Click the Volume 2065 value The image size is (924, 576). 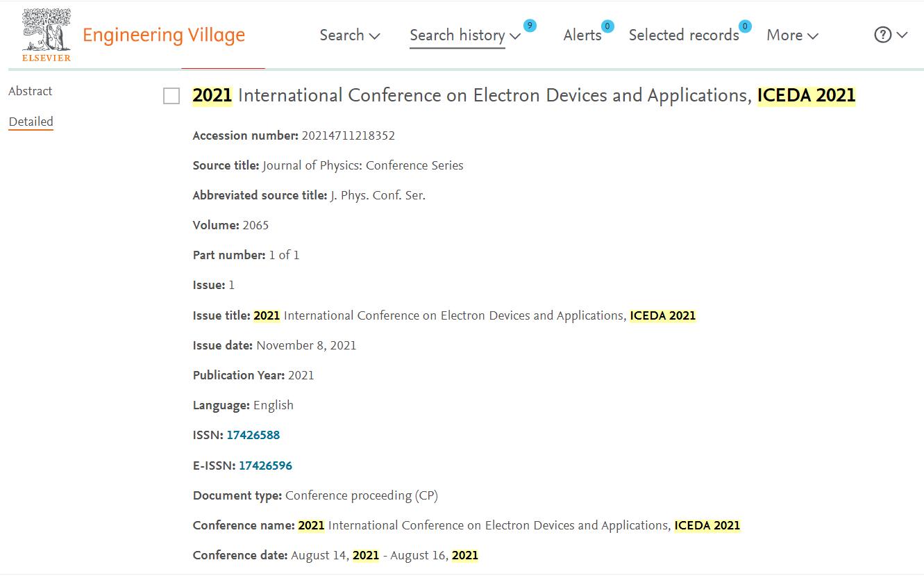pyautogui.click(x=255, y=225)
